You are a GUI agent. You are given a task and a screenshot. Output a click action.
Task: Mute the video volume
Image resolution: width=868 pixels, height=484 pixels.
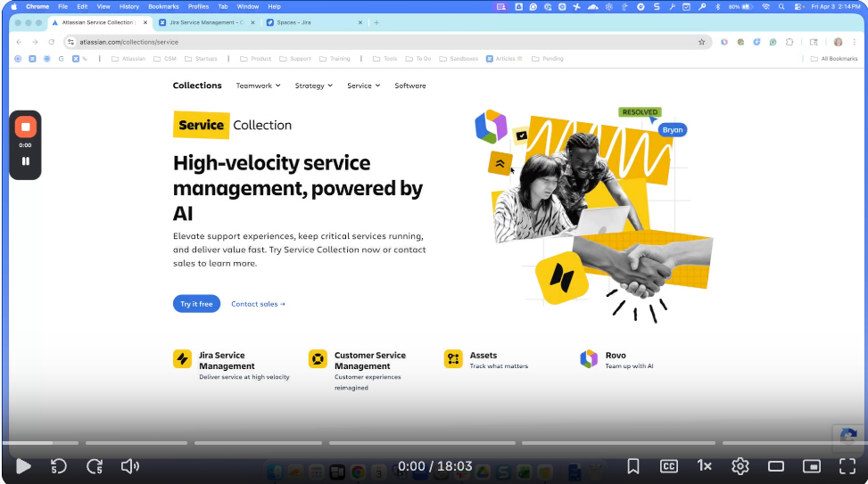[130, 466]
